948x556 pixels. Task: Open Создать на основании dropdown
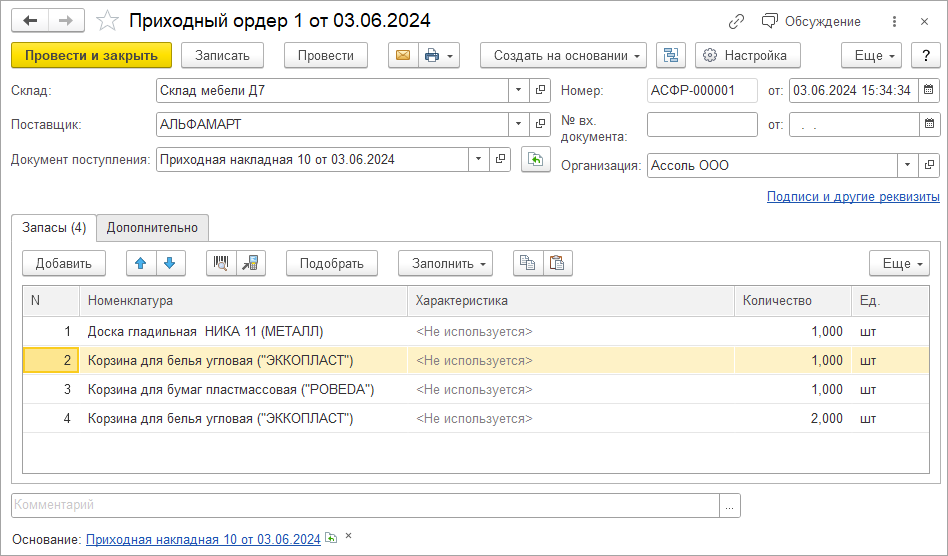click(x=563, y=56)
